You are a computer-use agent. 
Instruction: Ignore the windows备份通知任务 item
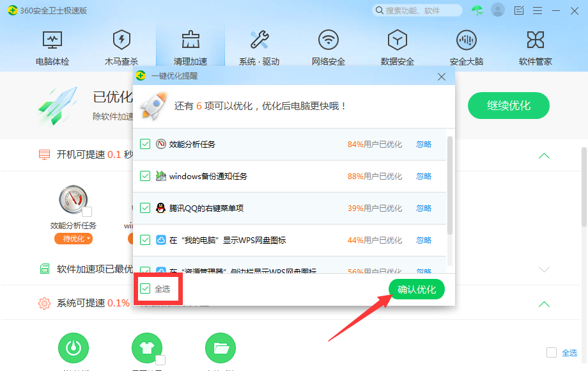tap(424, 177)
